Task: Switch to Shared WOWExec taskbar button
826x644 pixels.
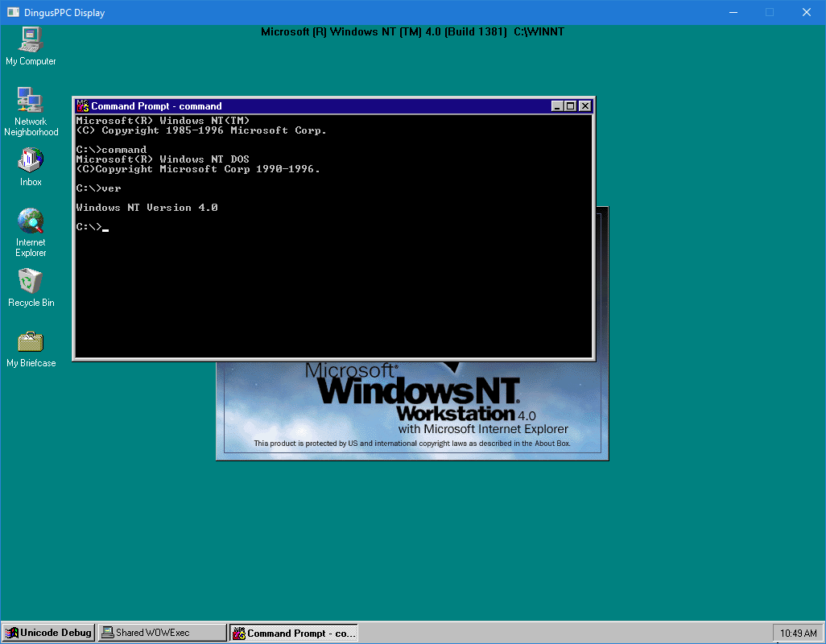Action: (163, 633)
